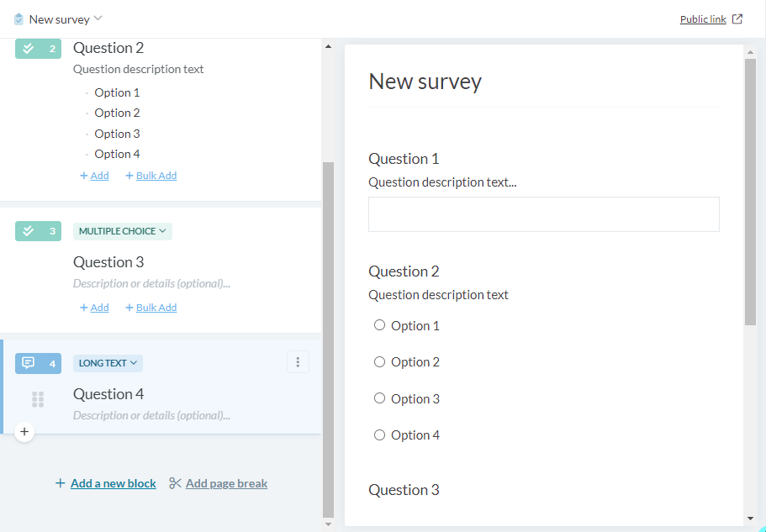This screenshot has height=532, width=766.
Task: Select Option 2 radio button in preview
Action: (379, 361)
